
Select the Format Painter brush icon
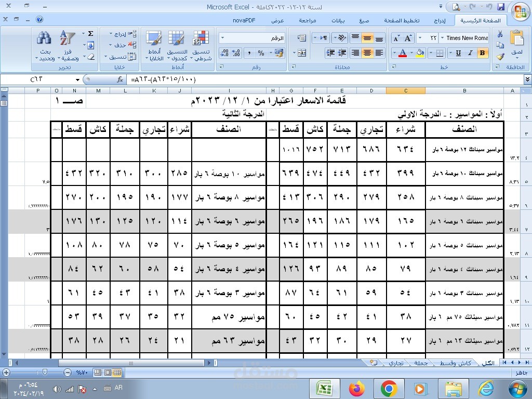tap(500, 56)
